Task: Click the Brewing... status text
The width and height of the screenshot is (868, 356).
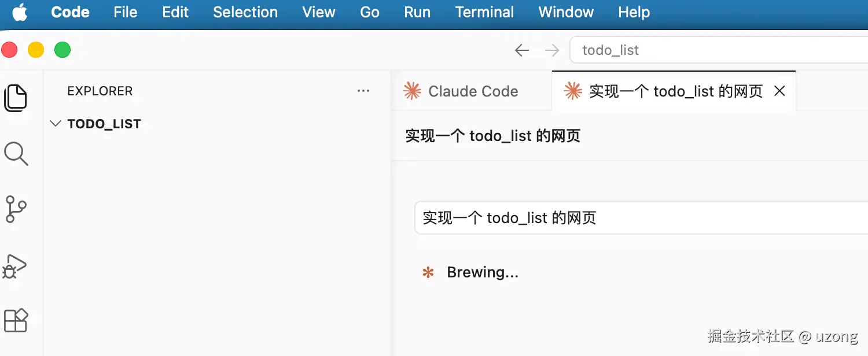Action: (483, 272)
